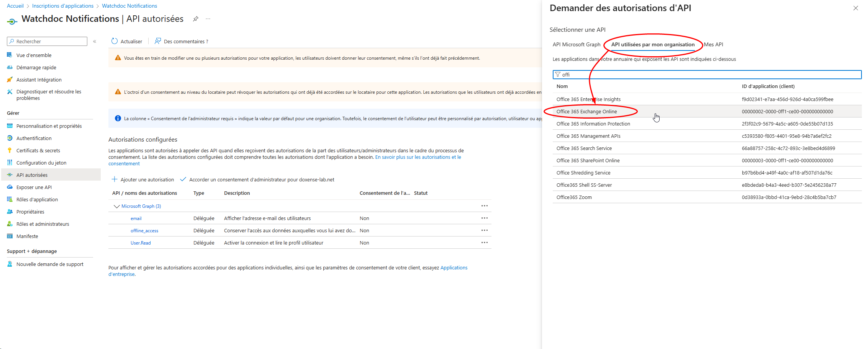Viewport: 868px width, 349px height.
Task: Click the Des commentaires feedback icon
Action: (158, 41)
